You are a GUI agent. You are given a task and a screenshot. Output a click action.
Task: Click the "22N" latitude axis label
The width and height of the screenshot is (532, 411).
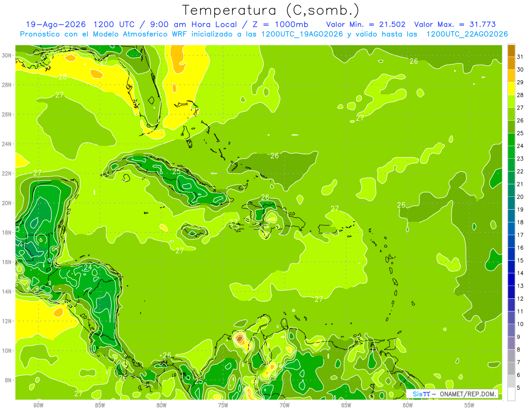point(8,173)
